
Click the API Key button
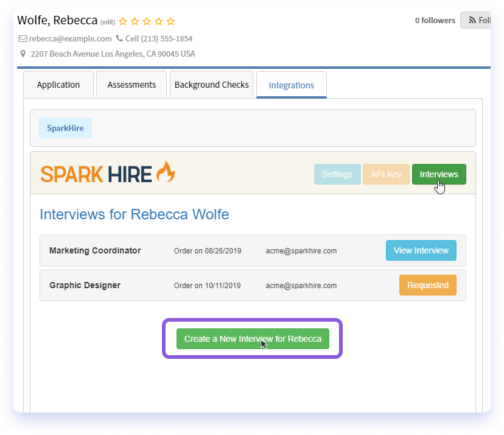[x=386, y=174]
